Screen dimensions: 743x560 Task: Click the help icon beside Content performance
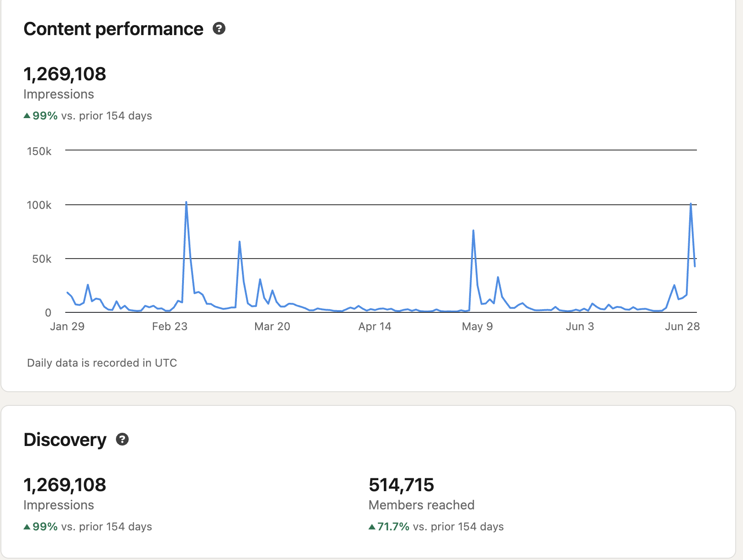[x=219, y=29]
